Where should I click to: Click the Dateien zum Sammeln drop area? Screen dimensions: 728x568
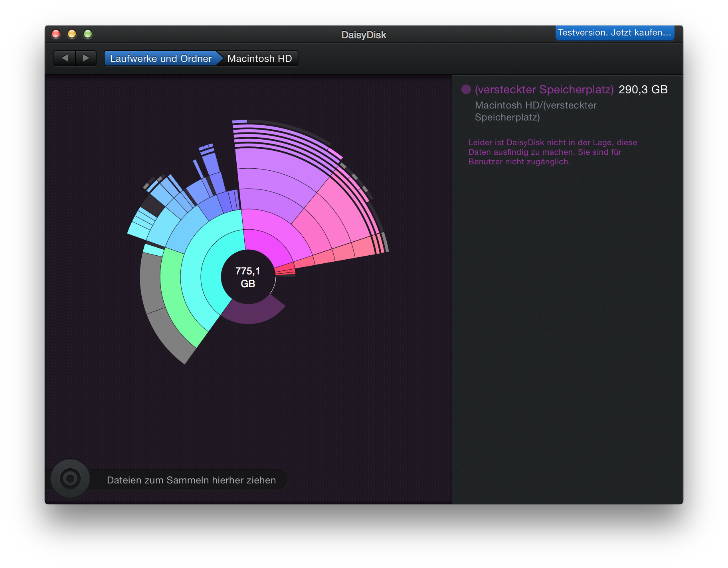(x=191, y=480)
